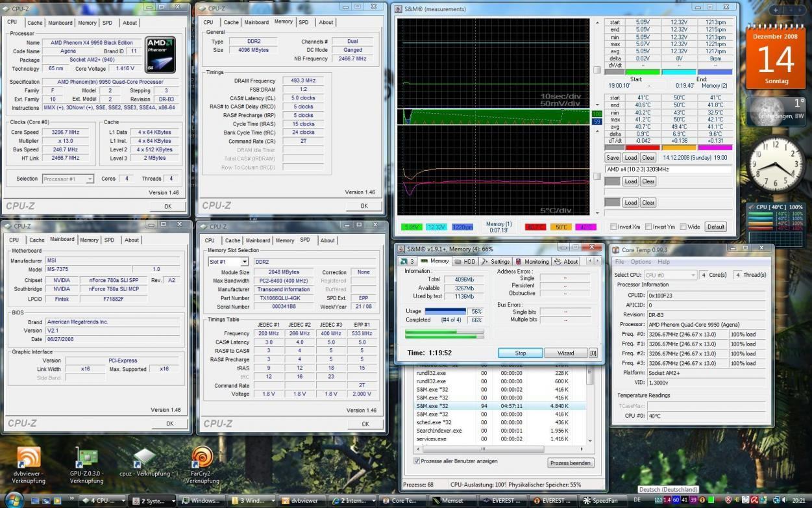This screenshot has width=812, height=508.
Task: Select the SearchIndexer.exe process row
Action: click(x=500, y=430)
